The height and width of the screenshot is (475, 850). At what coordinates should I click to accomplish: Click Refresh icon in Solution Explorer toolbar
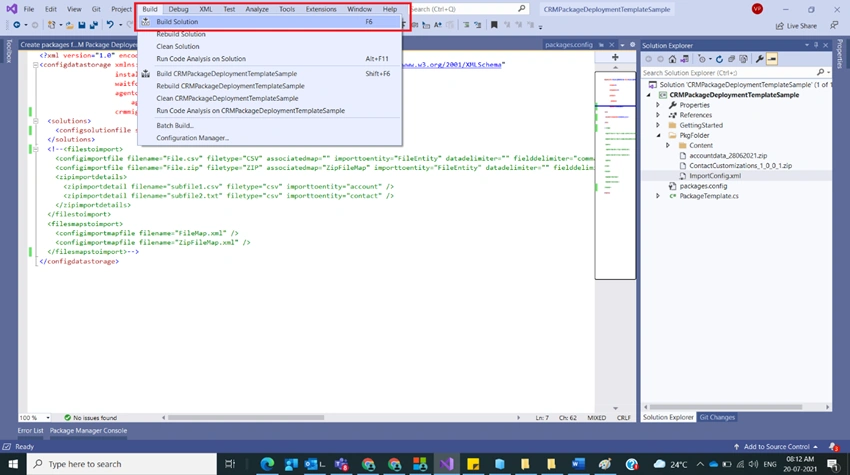point(719,59)
